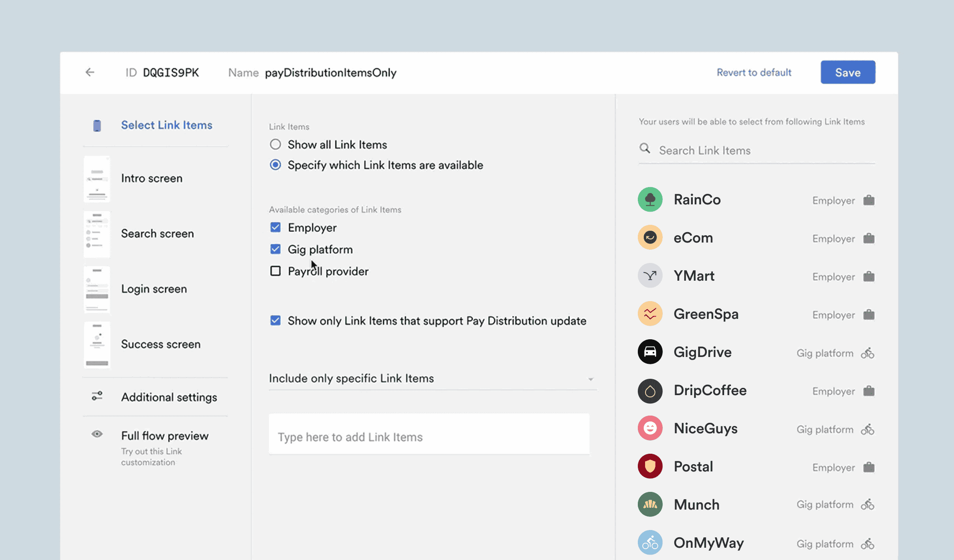The width and height of the screenshot is (954, 560).
Task: Select the DripCoffee drop logo
Action: (x=650, y=391)
